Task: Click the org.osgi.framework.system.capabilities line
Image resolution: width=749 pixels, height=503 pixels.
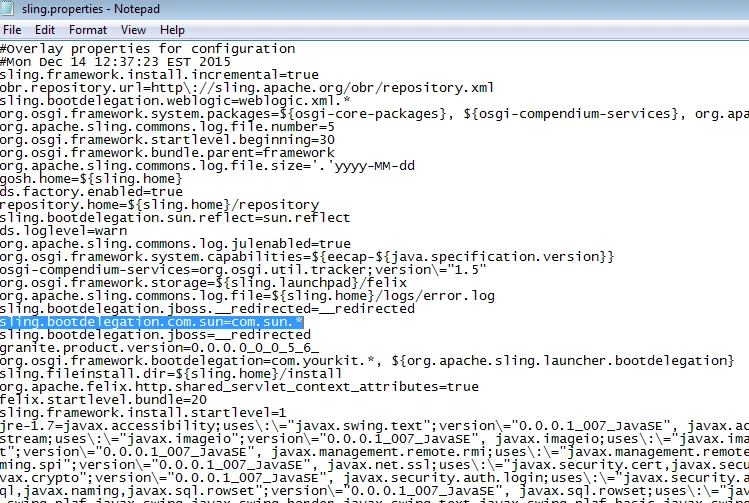Action: pyautogui.click(x=307, y=257)
